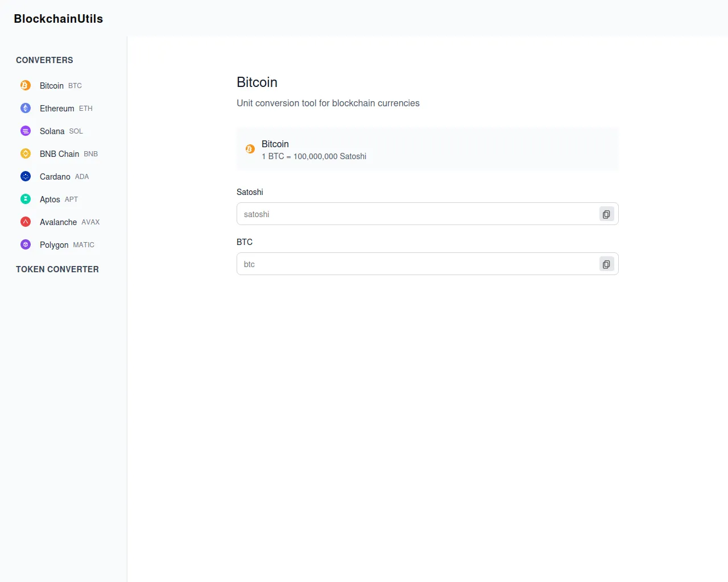Click the purple Solana icon
Screen dimensions: 728x582
point(26,131)
